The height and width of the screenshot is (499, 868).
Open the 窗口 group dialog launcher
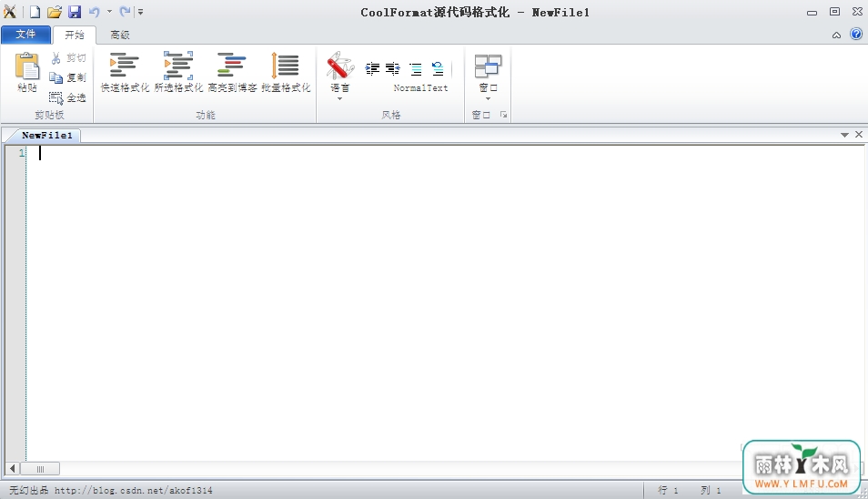(x=504, y=115)
